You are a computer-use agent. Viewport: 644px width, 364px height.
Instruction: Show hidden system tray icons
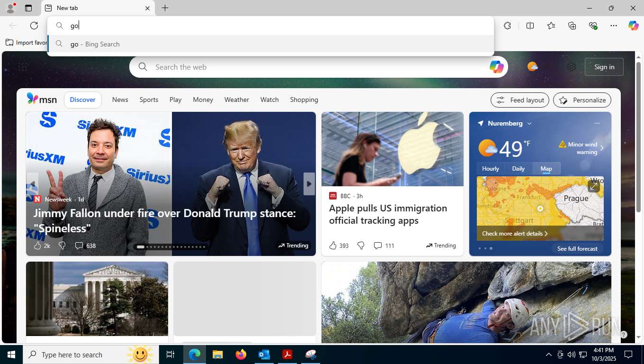tap(548, 355)
